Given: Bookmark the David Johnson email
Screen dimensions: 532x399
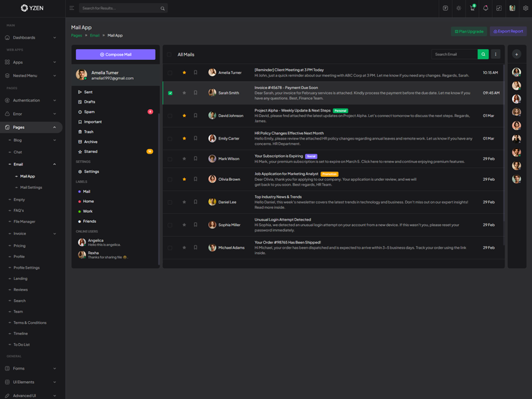Looking at the screenshot, I should click(196, 115).
